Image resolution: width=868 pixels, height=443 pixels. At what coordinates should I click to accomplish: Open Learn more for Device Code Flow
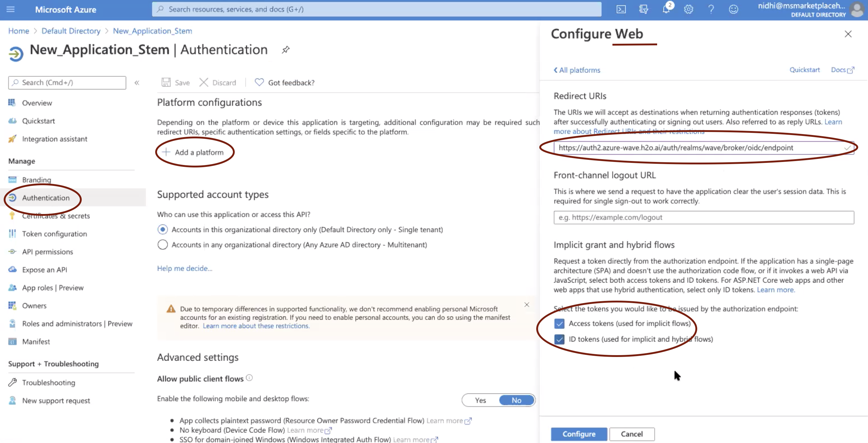pos(309,430)
